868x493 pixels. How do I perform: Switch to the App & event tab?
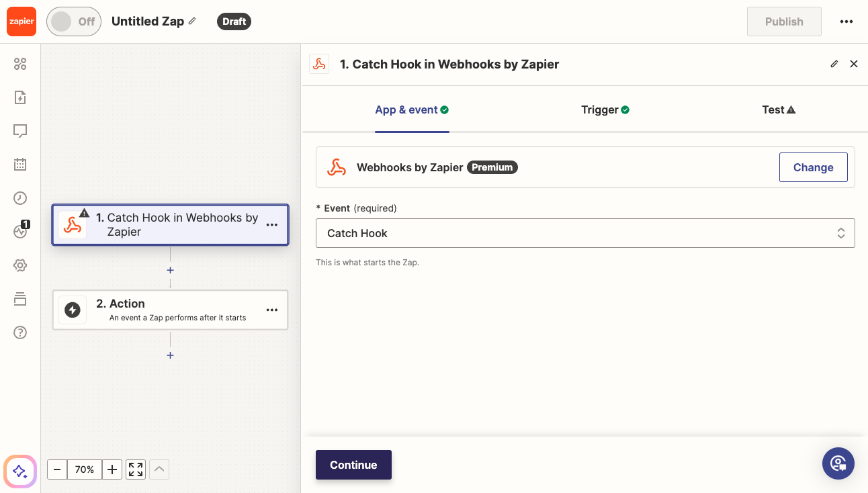412,109
